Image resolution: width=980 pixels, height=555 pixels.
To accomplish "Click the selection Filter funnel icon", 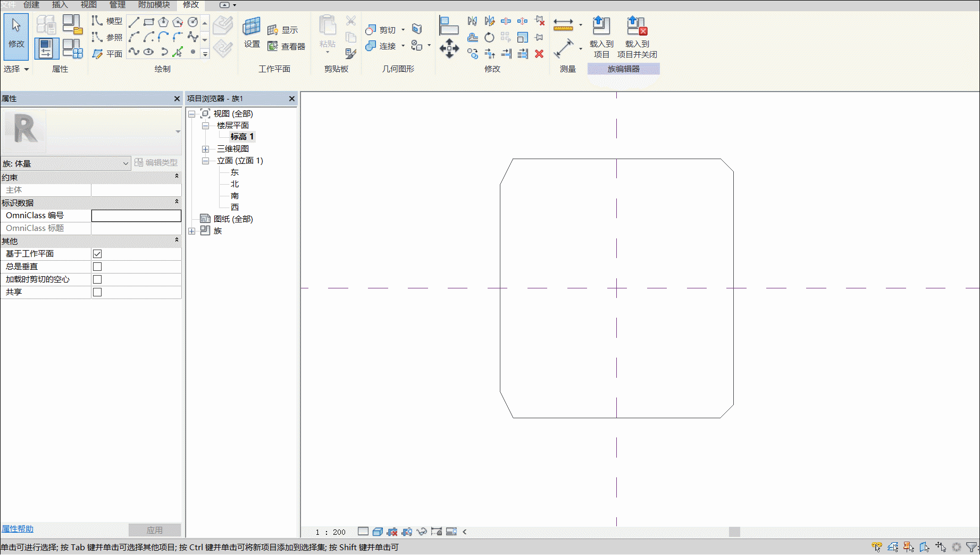I will pos(971,546).
